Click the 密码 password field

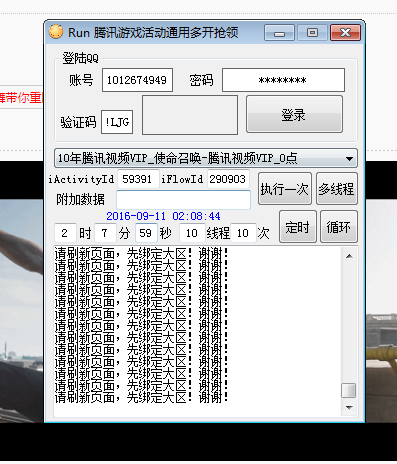[283, 80]
